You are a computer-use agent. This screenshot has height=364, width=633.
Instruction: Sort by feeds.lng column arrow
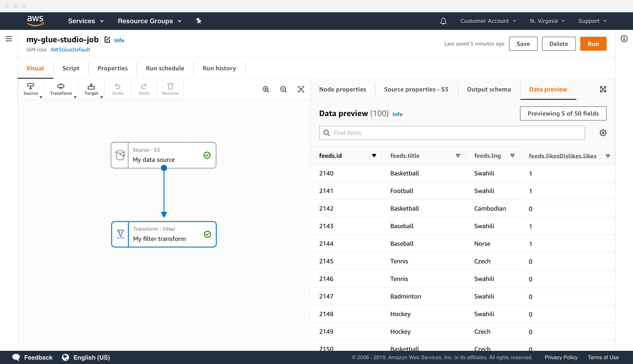pyautogui.click(x=512, y=156)
